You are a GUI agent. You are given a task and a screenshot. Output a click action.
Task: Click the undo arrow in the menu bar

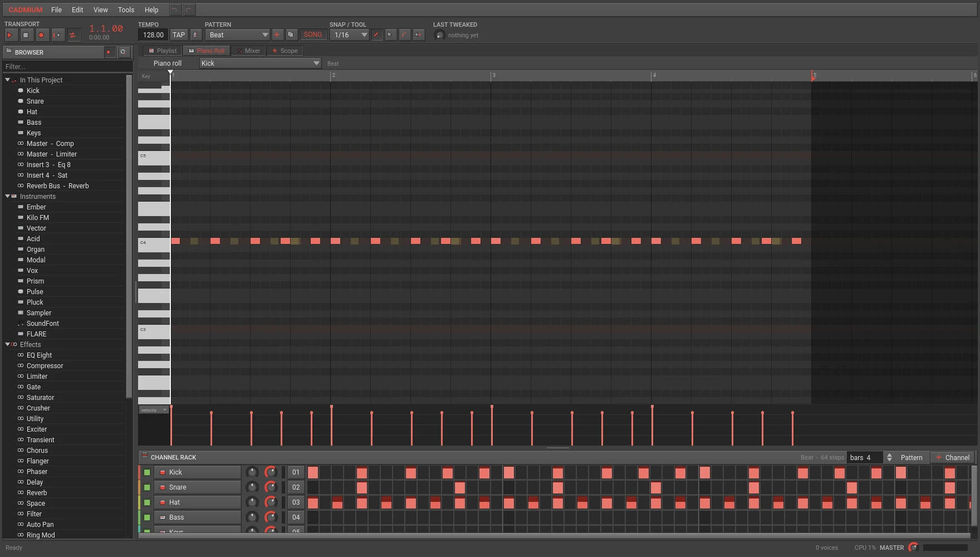coord(174,9)
